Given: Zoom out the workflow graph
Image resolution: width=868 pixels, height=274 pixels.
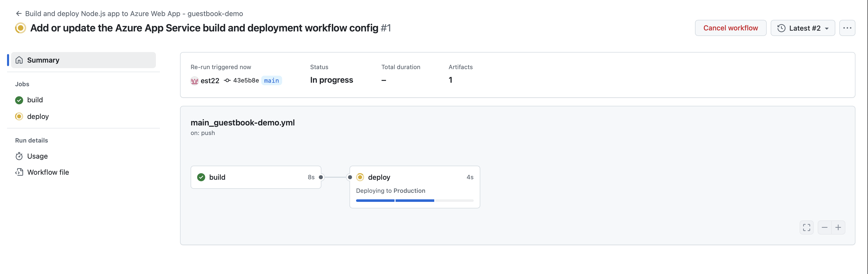Looking at the screenshot, I should click(824, 227).
